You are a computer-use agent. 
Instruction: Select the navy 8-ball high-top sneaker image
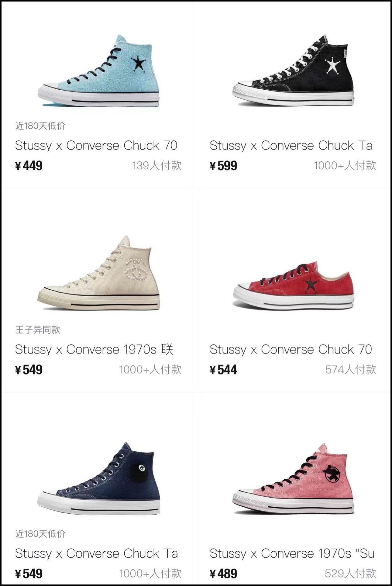click(x=98, y=479)
